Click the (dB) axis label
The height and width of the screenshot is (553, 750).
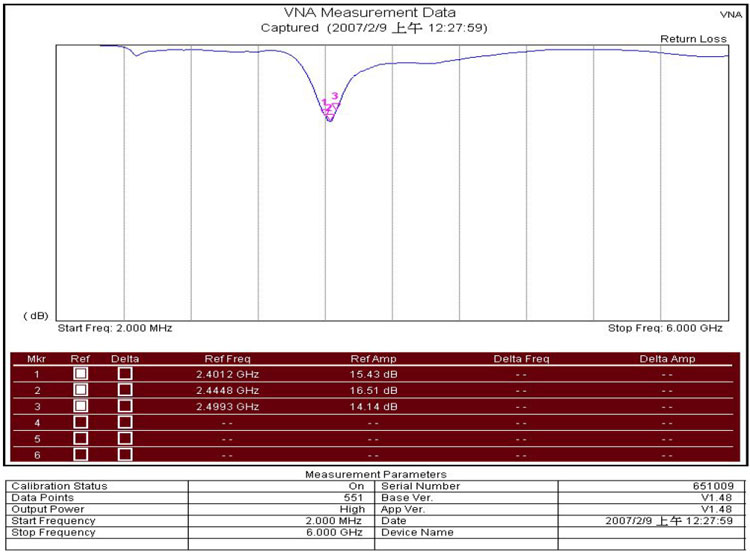tap(36, 316)
